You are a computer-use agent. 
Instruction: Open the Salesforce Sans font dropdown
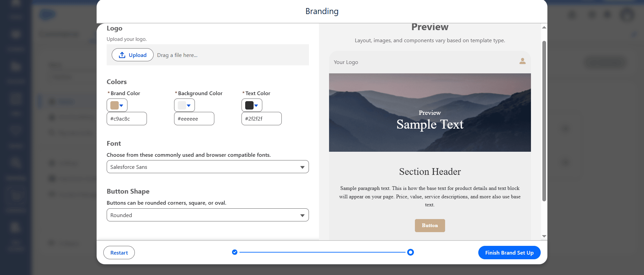208,167
